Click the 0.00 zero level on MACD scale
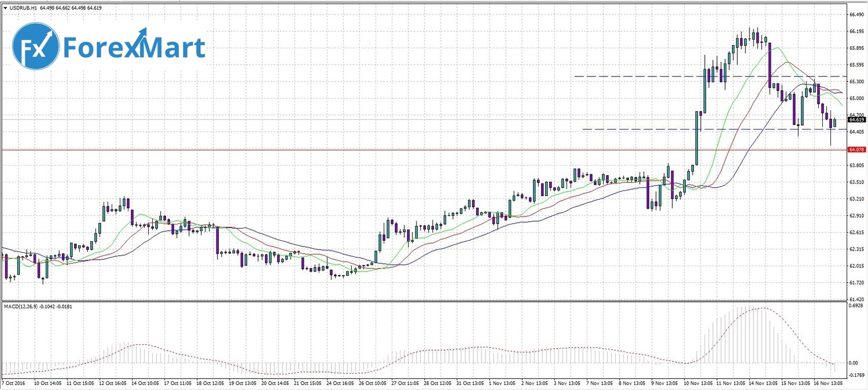This screenshot has width=868, height=390. coord(854,363)
